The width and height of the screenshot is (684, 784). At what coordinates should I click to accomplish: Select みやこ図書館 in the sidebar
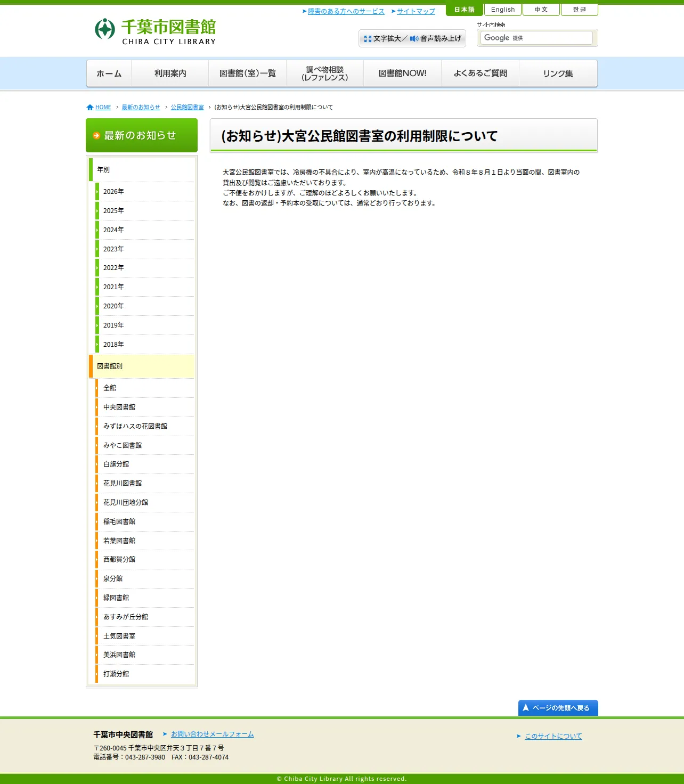145,445
